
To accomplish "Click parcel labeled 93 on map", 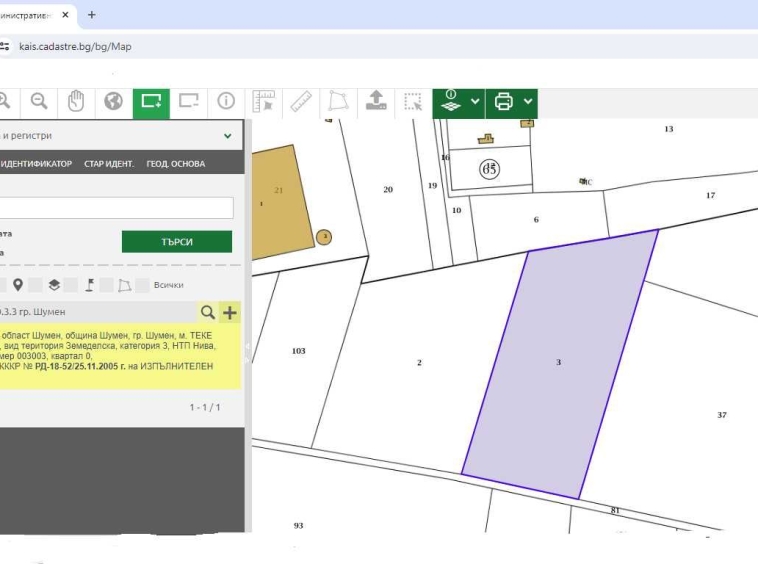I will point(298,525).
